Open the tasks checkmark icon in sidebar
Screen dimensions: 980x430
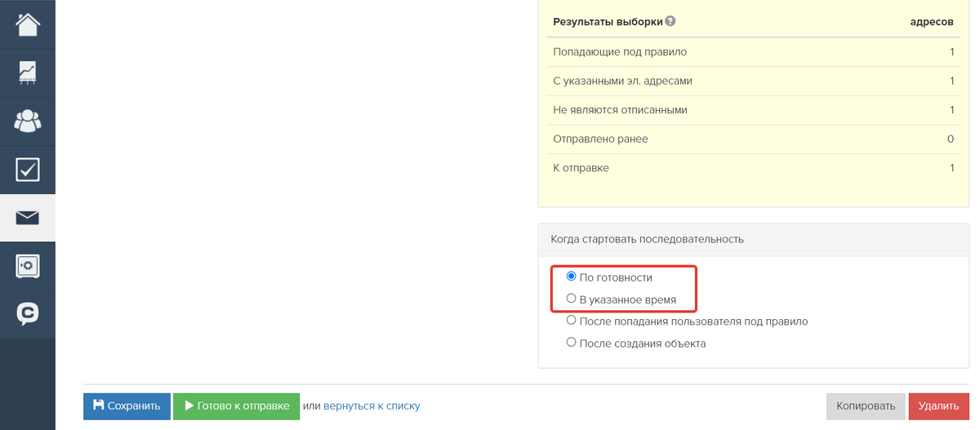coord(28,170)
